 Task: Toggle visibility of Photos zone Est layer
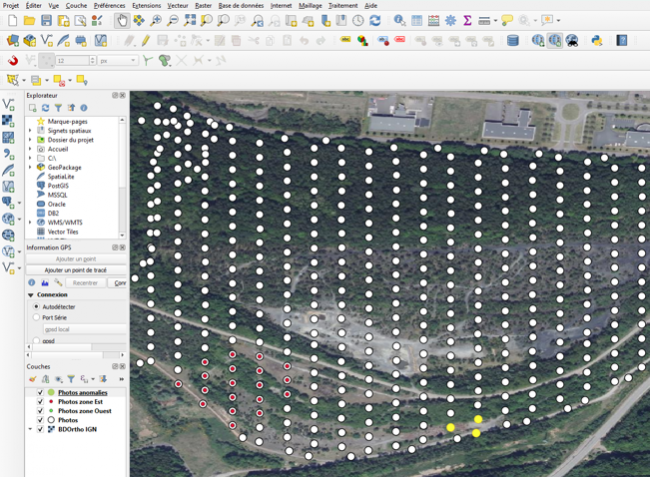(x=40, y=401)
